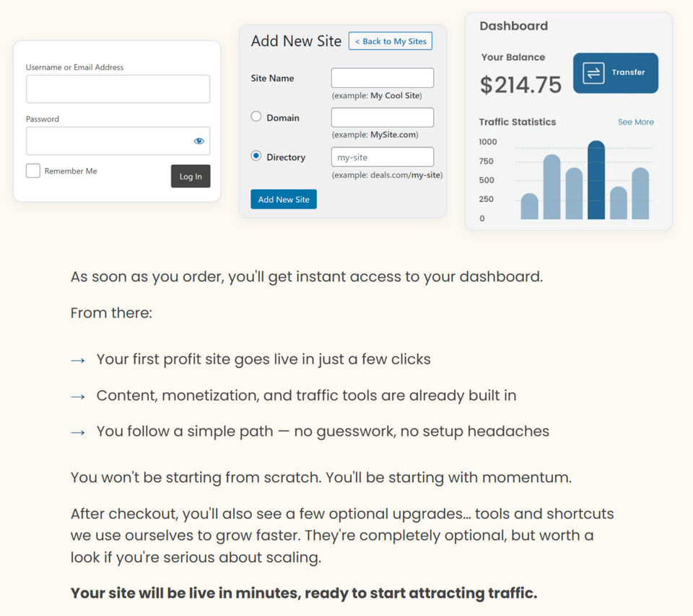693x616 pixels.
Task: Click the $214.75 balance amount
Action: click(520, 85)
